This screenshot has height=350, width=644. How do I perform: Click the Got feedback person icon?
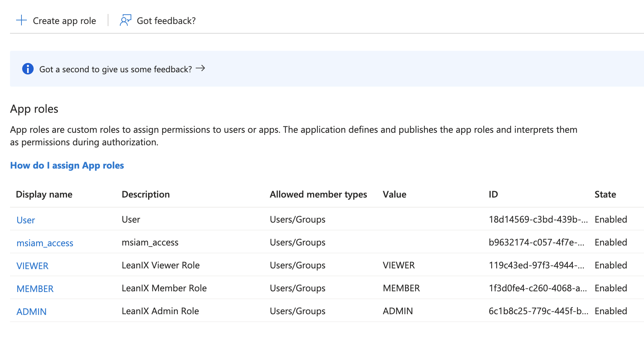click(125, 20)
